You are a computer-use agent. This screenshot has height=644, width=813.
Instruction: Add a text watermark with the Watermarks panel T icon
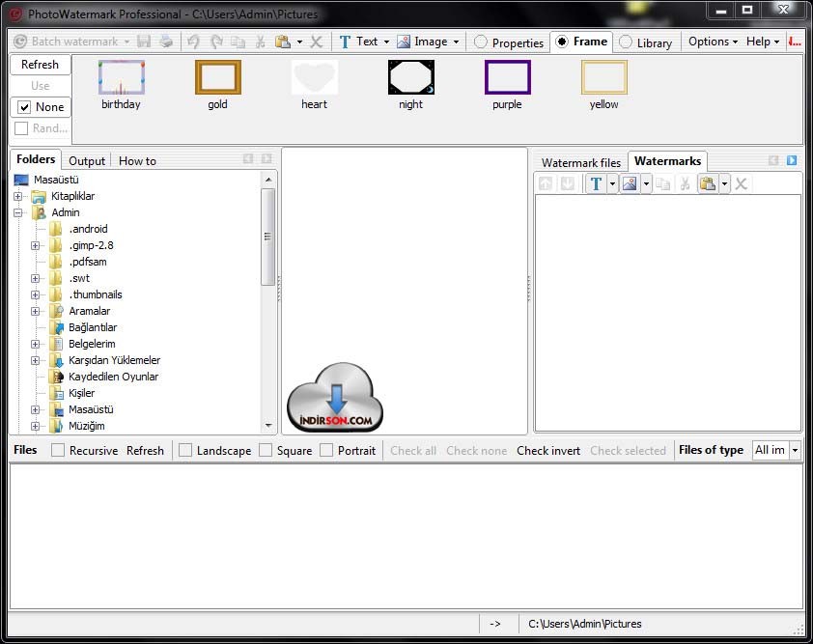[597, 183]
